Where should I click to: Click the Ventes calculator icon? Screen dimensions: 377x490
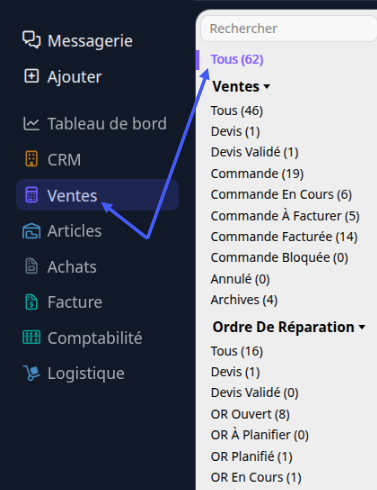pyautogui.click(x=31, y=195)
